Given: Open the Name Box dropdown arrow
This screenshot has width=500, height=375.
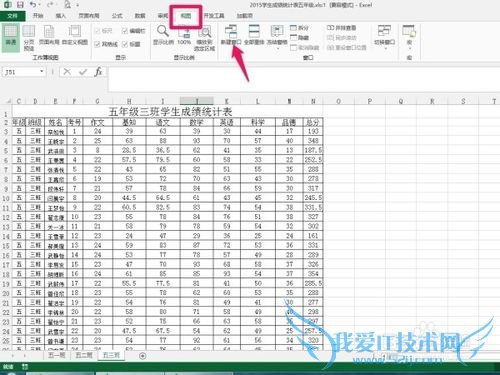Looking at the screenshot, I should [x=41, y=72].
